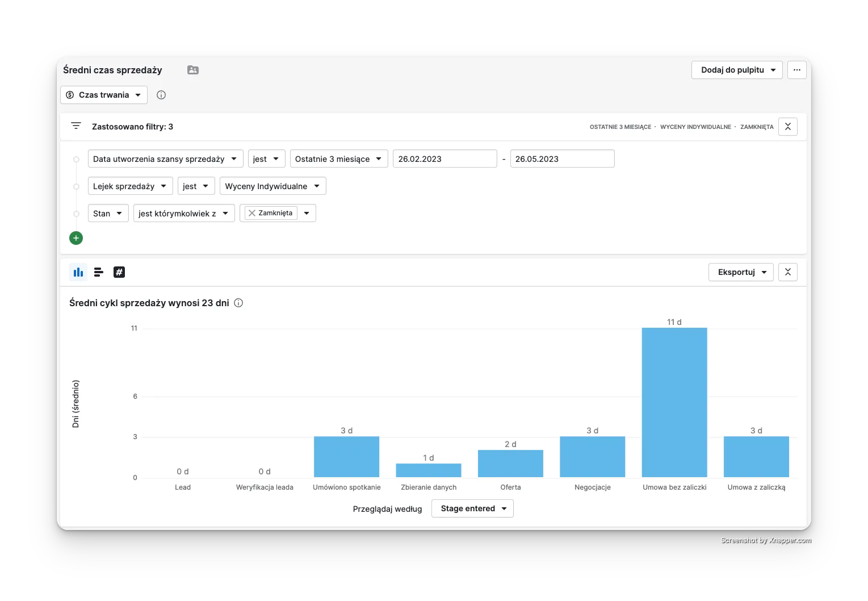Click the '11 d' value label

tap(674, 322)
